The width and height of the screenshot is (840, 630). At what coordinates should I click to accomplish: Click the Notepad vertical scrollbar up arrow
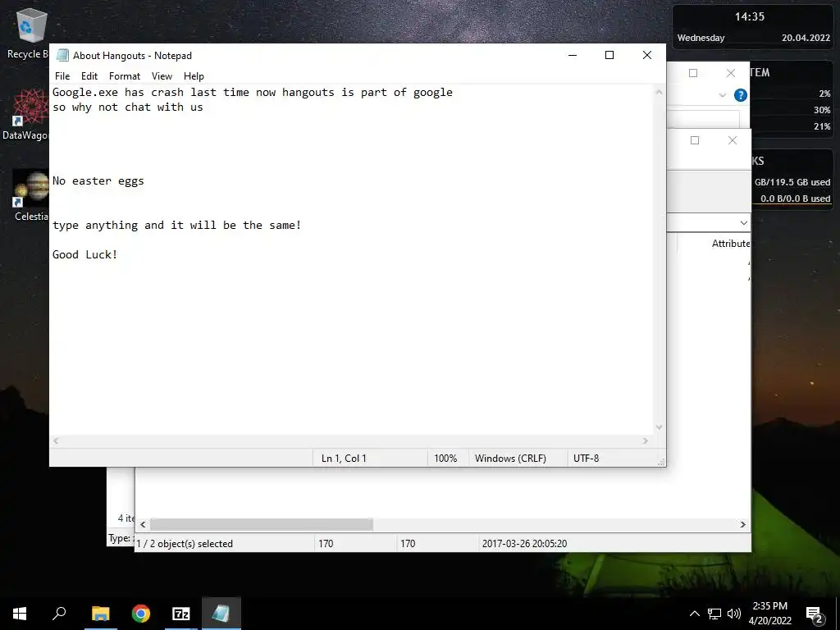click(x=659, y=92)
